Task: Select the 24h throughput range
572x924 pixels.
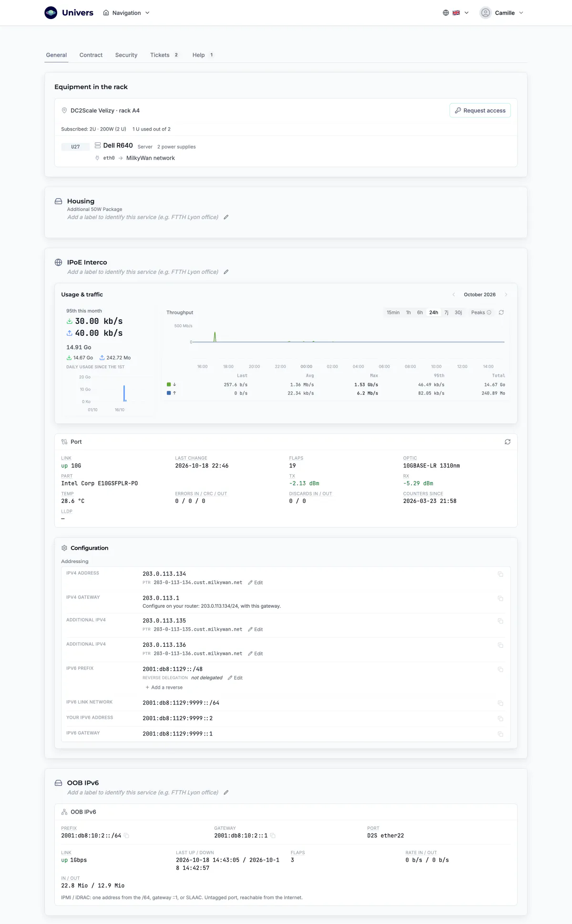Action: click(434, 312)
